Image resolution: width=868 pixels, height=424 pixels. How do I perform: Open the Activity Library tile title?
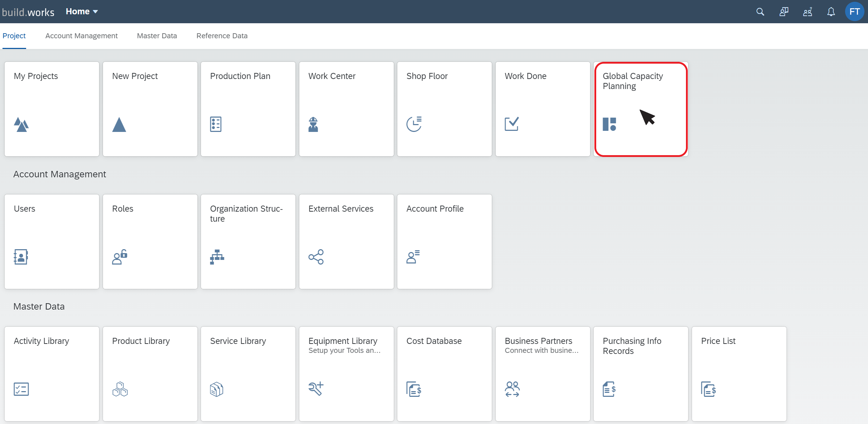pyautogui.click(x=41, y=341)
